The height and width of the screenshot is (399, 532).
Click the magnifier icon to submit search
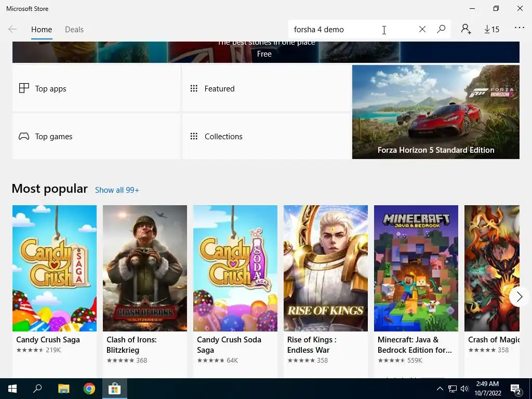point(441,29)
